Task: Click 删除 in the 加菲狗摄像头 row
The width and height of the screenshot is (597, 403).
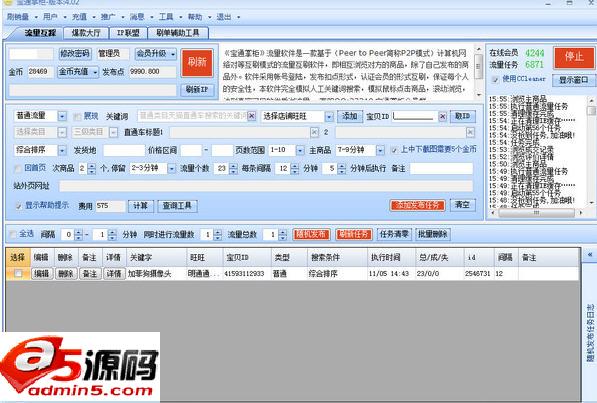Action: click(66, 273)
